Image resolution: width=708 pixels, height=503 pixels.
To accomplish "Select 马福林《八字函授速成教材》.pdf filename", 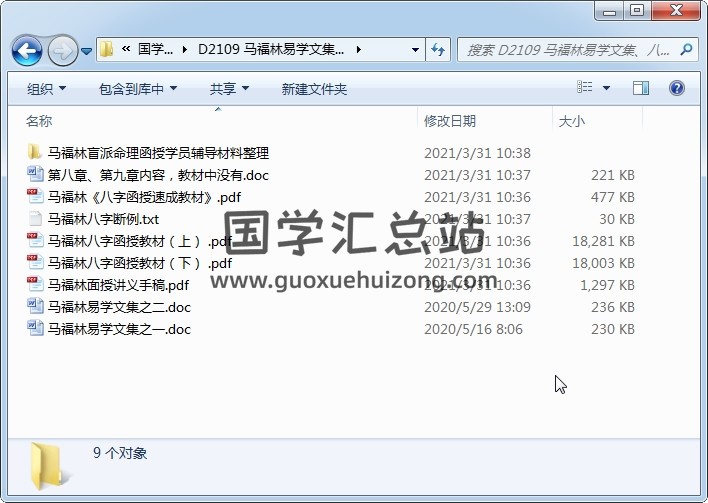I will tap(144, 197).
